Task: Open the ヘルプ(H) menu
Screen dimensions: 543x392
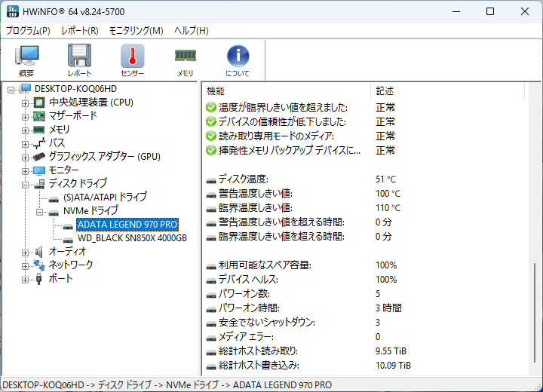Action: 192,31
